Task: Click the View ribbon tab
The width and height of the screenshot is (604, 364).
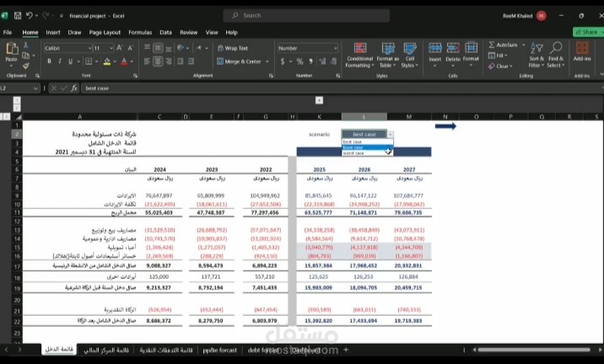Action: [x=212, y=32]
